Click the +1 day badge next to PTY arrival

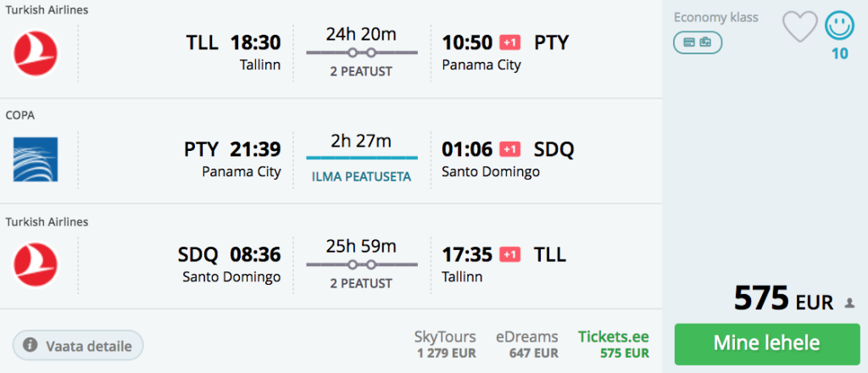[x=509, y=42]
